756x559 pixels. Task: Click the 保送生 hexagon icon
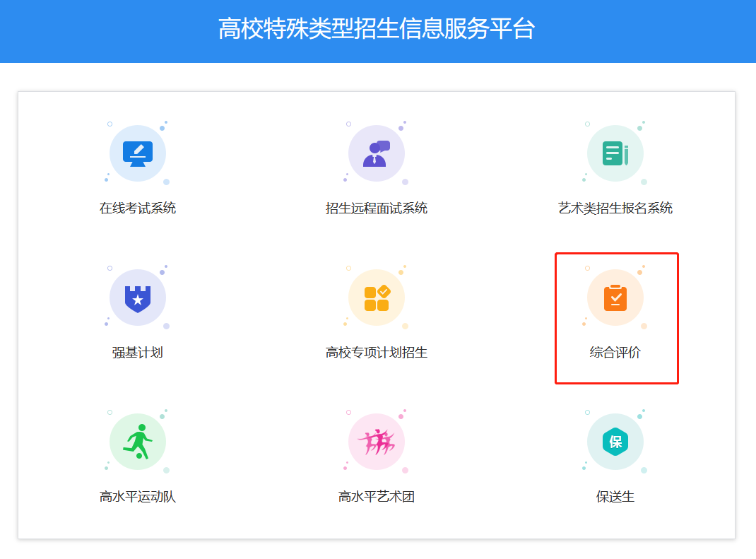(615, 442)
